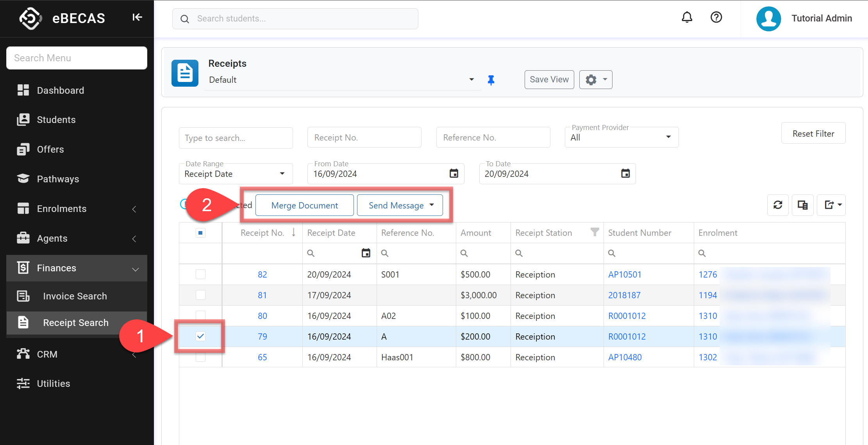
Task: Open the column chooser icon
Action: pyautogui.click(x=803, y=205)
